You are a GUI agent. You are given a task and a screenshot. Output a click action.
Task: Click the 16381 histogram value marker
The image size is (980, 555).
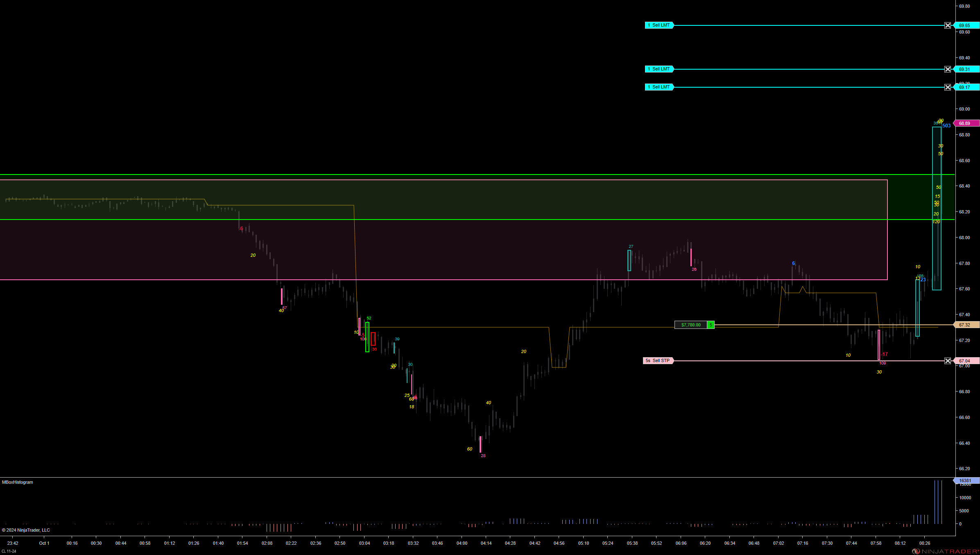[966, 480]
